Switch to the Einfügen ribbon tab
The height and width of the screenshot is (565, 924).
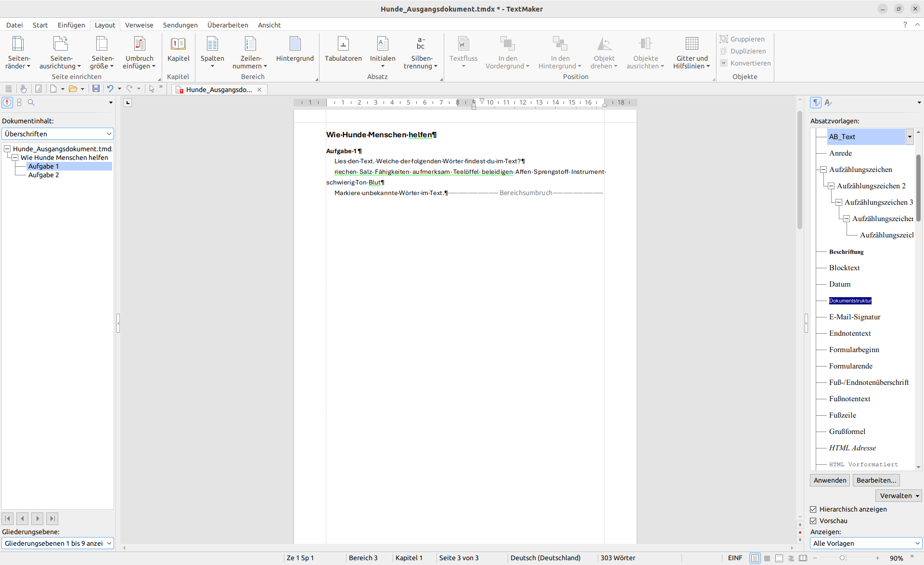tap(71, 25)
